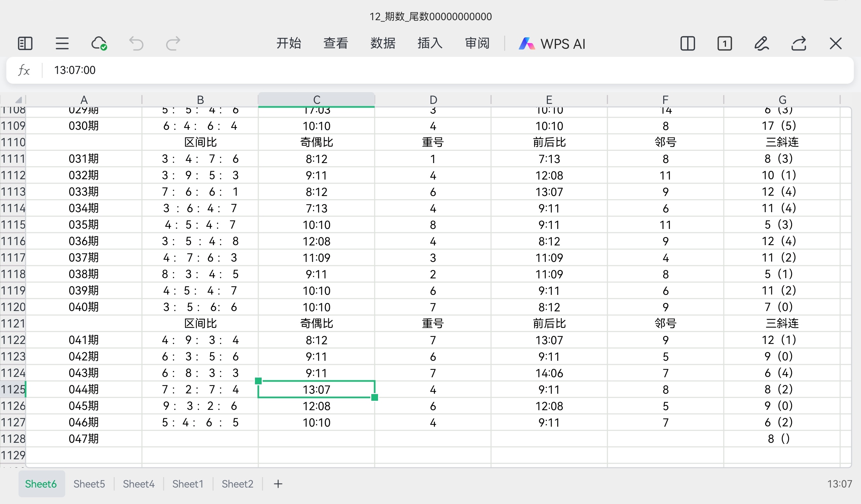
Task: Share the spreadsheet document
Action: point(799,44)
